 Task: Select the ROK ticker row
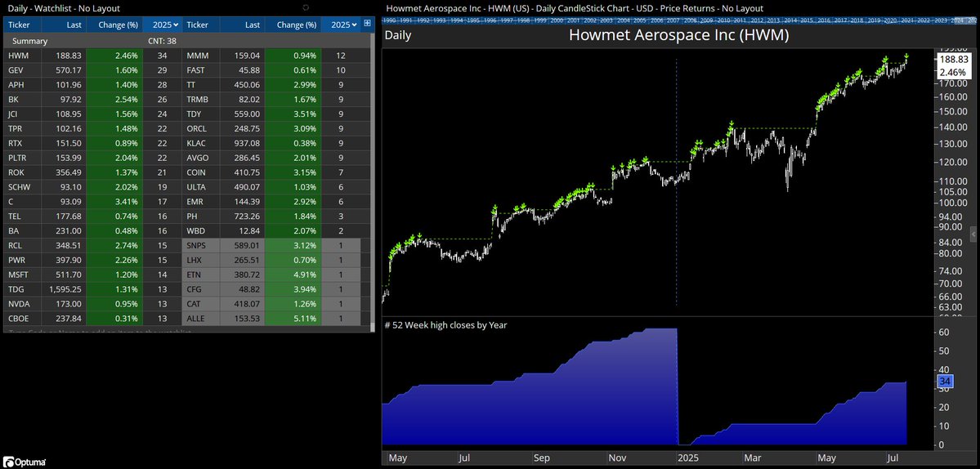(x=92, y=172)
